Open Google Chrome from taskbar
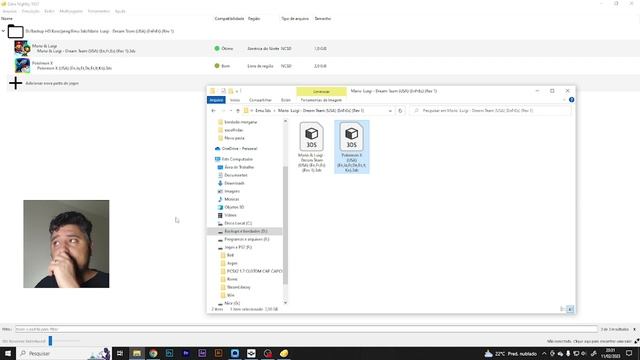 click(153, 353)
